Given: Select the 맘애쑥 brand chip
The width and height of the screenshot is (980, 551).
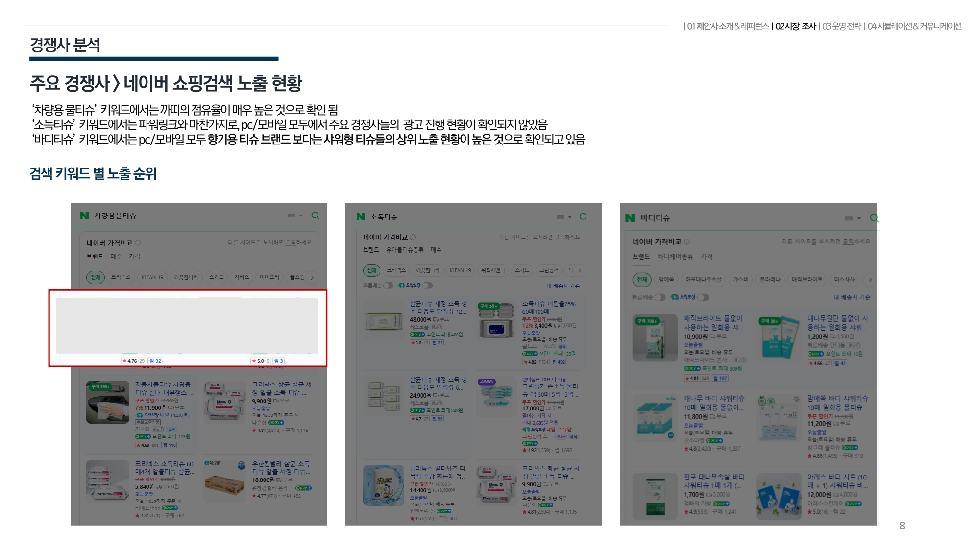Looking at the screenshot, I should pos(666,280).
